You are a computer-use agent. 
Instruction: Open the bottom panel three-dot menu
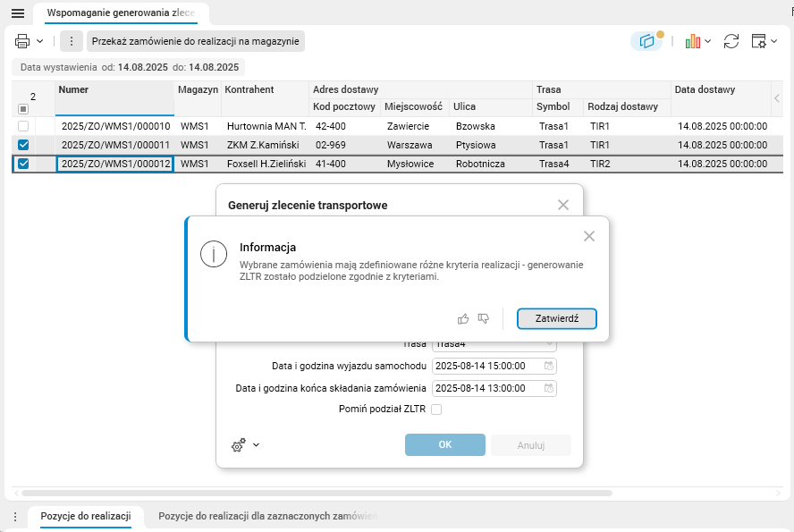pos(15,516)
